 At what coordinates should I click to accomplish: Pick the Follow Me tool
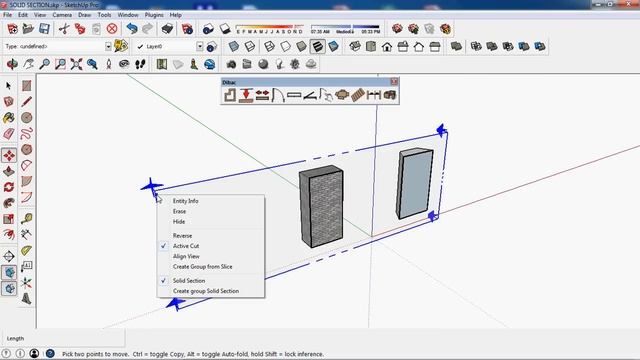click(x=9, y=203)
